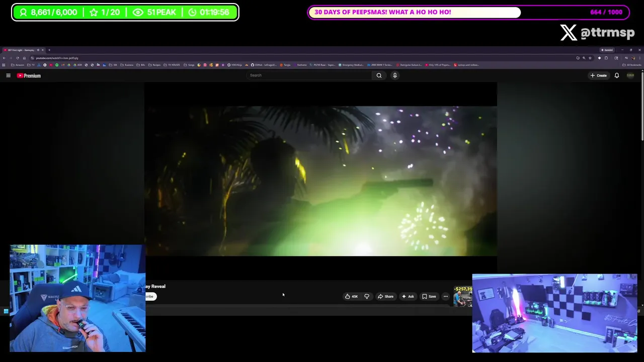Click the Ask button below video

(x=408, y=296)
